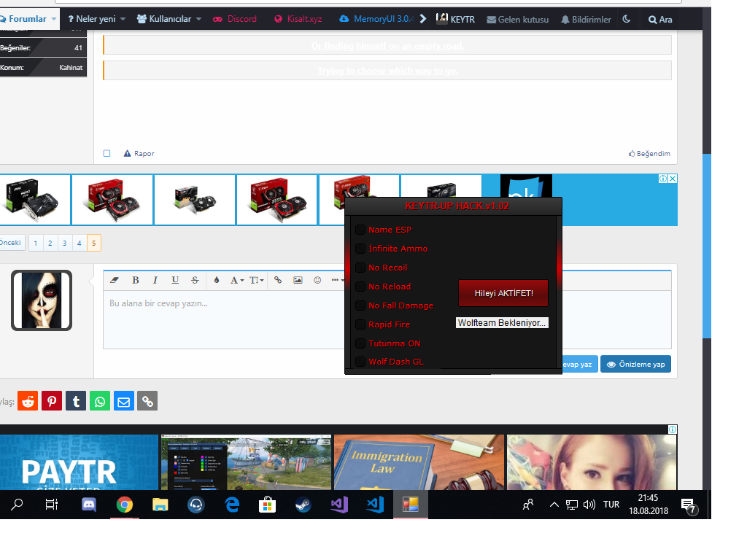Screen dimensions: 747x560
Task: Go to the Önceki previous page
Action: click(x=11, y=242)
